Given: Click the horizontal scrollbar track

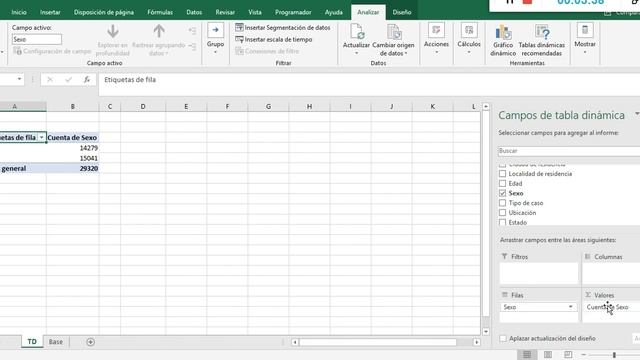Looking at the screenshot, I should tap(378, 342).
